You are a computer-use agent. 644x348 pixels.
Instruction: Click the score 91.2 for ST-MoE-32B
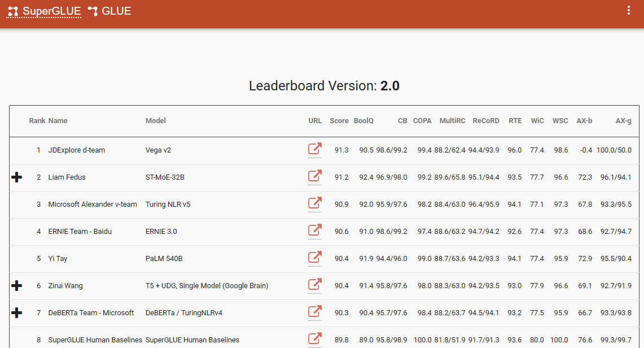pos(341,177)
